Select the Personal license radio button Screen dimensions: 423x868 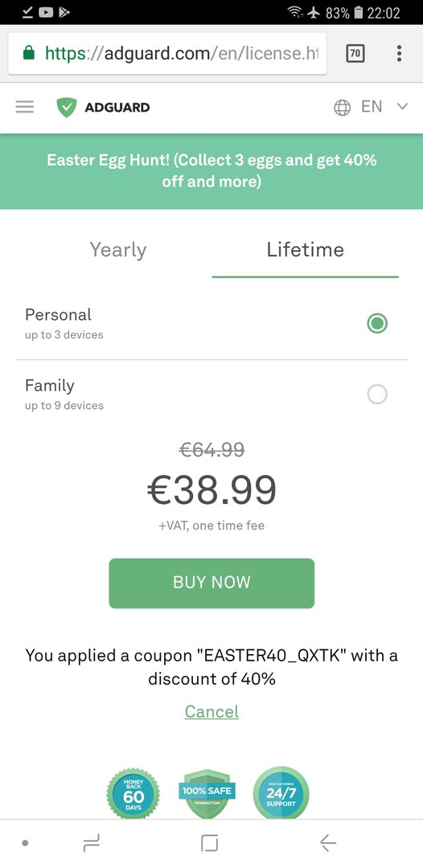click(377, 323)
